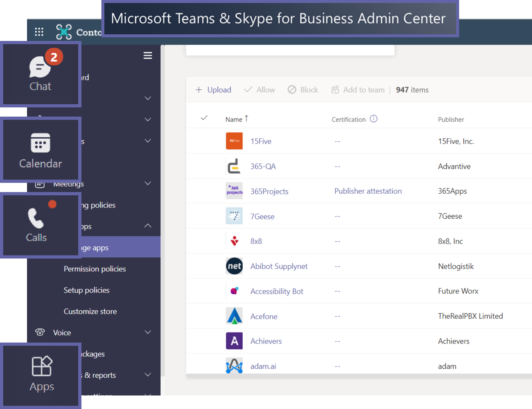Image resolution: width=532 pixels, height=409 pixels.
Task: Click the Upload button
Action: [213, 90]
